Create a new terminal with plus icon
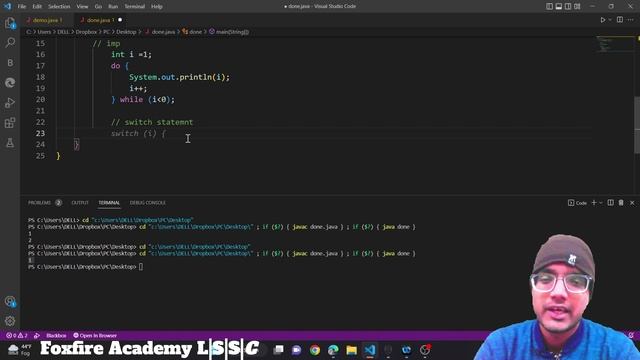Image resolution: width=640 pixels, height=360 pixels. click(594, 202)
